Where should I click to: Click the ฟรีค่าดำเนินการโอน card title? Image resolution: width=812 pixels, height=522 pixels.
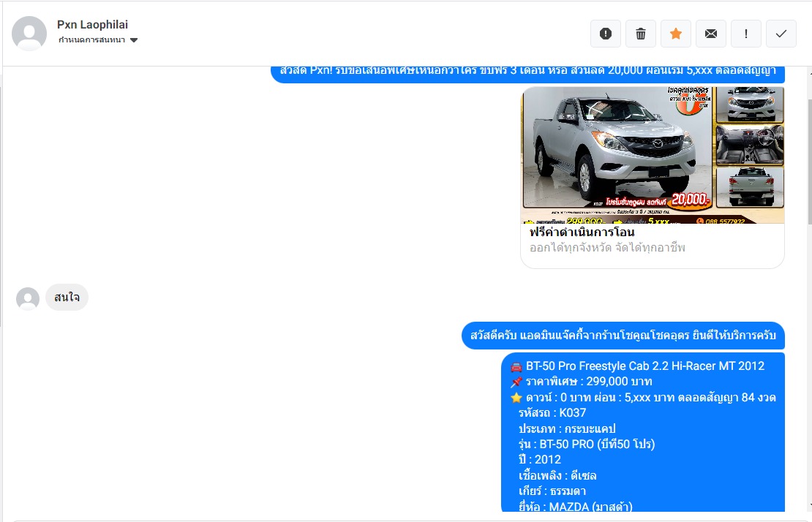coord(582,232)
